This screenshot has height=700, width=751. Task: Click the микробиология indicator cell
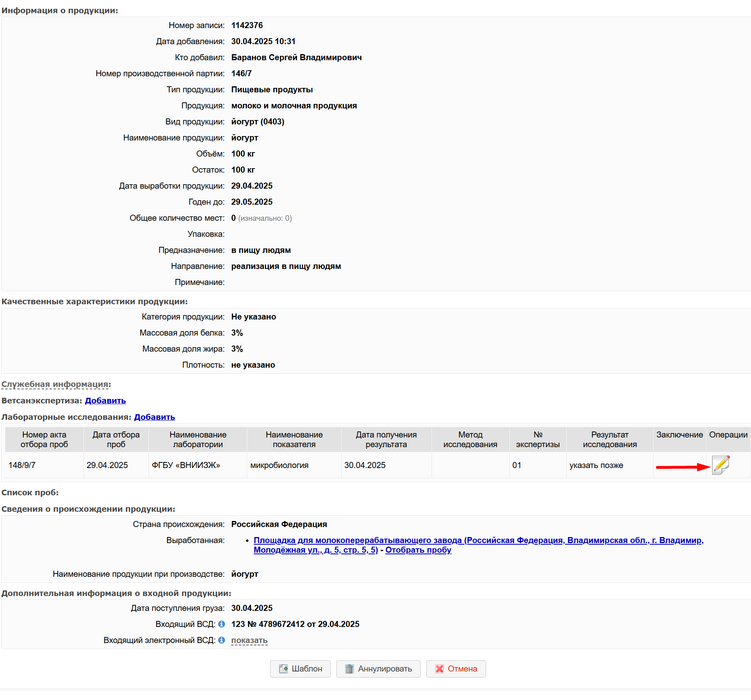pyautogui.click(x=279, y=465)
